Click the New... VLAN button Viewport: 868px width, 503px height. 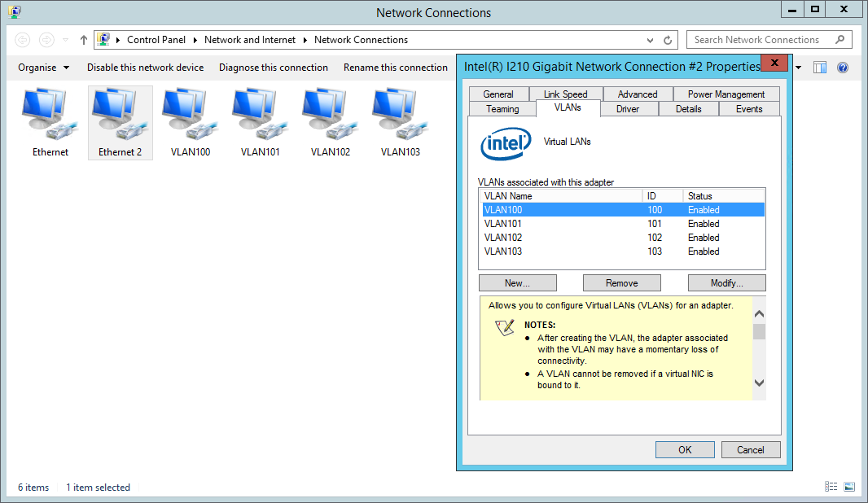point(518,282)
